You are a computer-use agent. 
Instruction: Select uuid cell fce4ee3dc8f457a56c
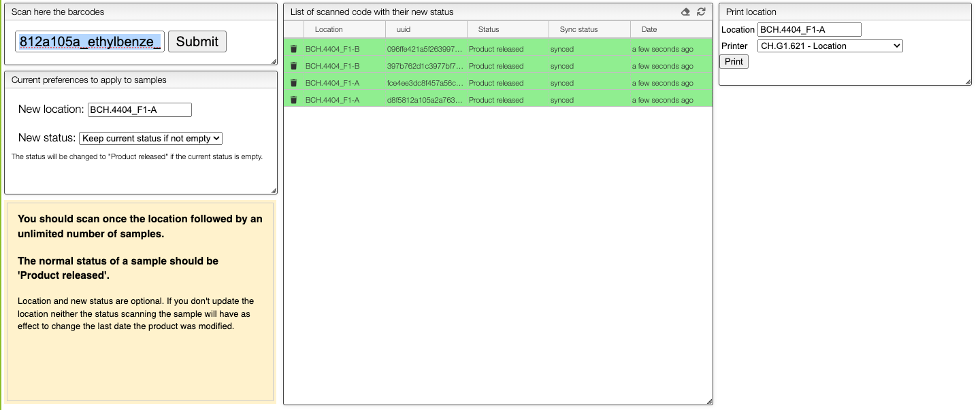point(426,83)
